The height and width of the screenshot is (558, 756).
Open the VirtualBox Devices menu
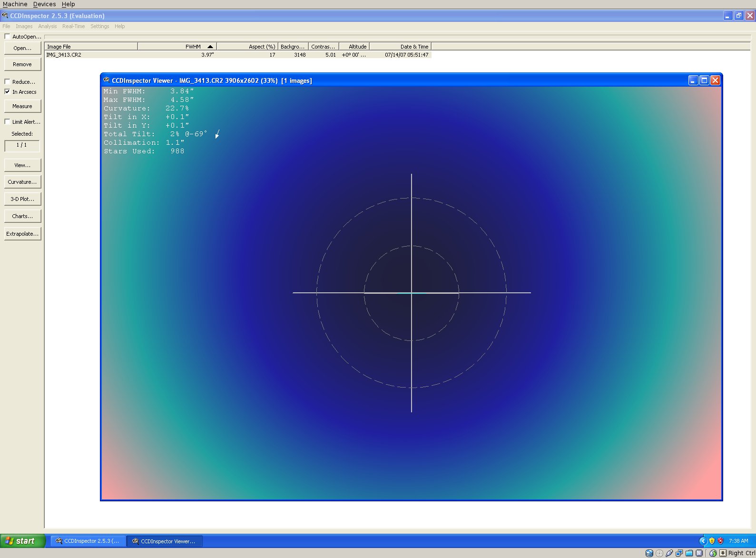[x=45, y=4]
